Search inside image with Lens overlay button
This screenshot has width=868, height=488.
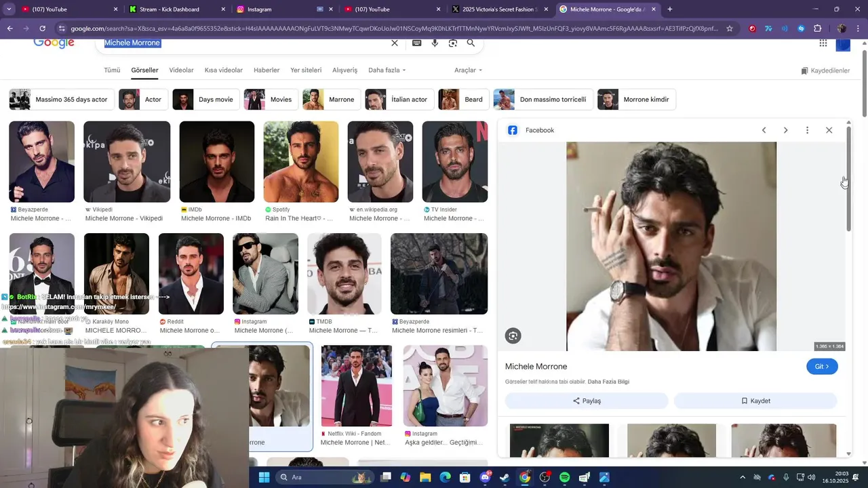(513, 335)
